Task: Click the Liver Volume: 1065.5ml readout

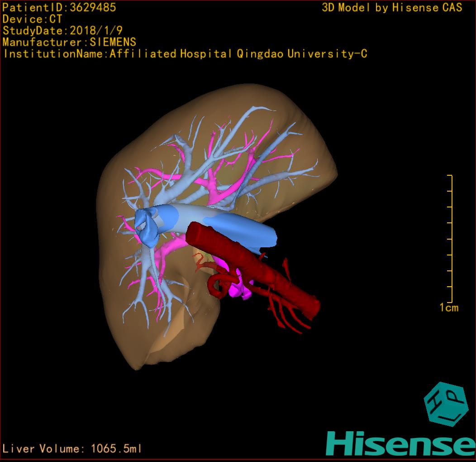Action: click(71, 448)
